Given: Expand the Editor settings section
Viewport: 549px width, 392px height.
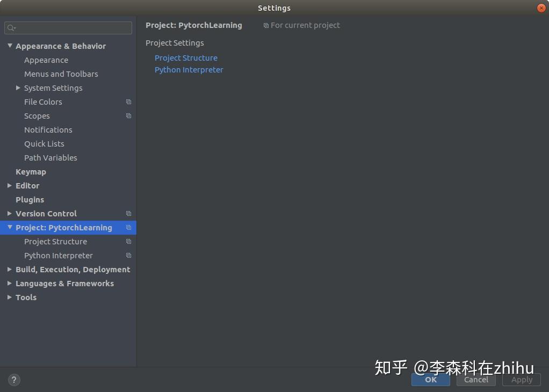Looking at the screenshot, I should click(9, 185).
